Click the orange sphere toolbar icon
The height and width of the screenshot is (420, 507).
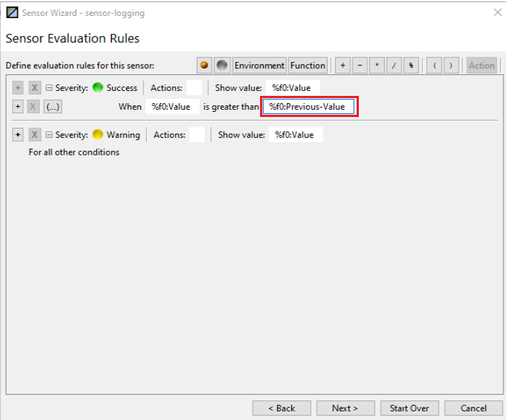pos(205,65)
